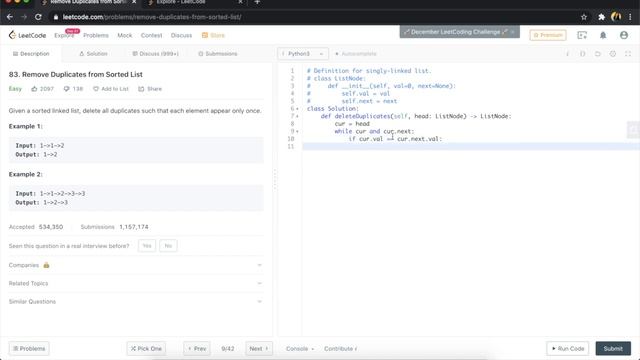
Task: Place cursor on empty editor line 11
Action: click(471, 147)
